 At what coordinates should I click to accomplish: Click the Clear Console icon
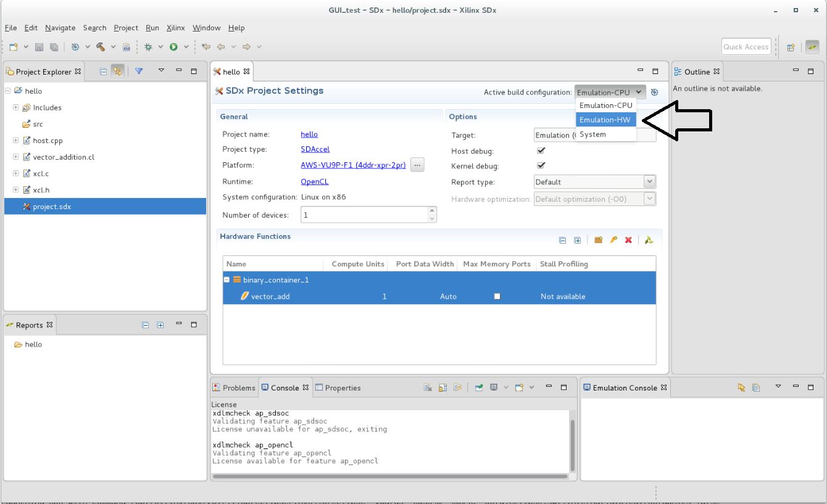click(x=428, y=387)
